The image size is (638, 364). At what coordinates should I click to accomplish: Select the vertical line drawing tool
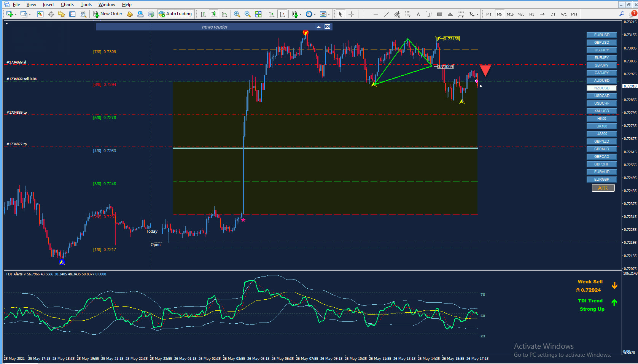[365, 14]
